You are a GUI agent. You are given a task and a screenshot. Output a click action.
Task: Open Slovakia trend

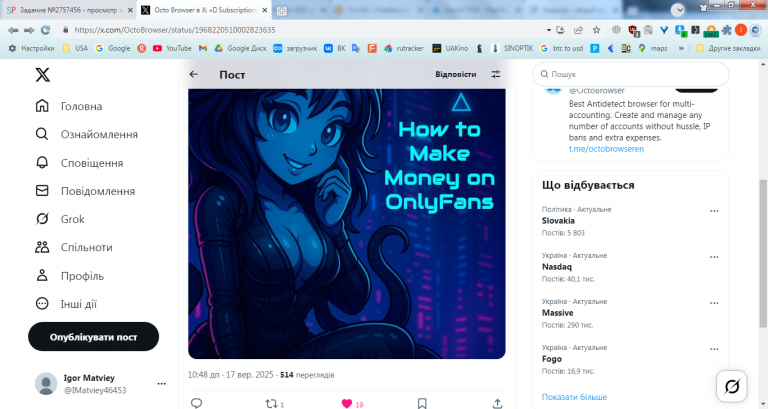point(558,221)
